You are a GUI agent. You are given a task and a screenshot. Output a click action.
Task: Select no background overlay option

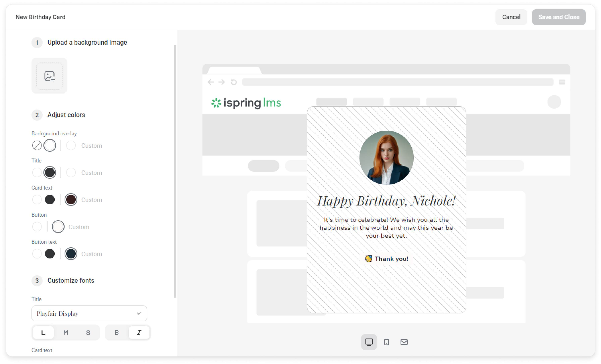tap(37, 146)
